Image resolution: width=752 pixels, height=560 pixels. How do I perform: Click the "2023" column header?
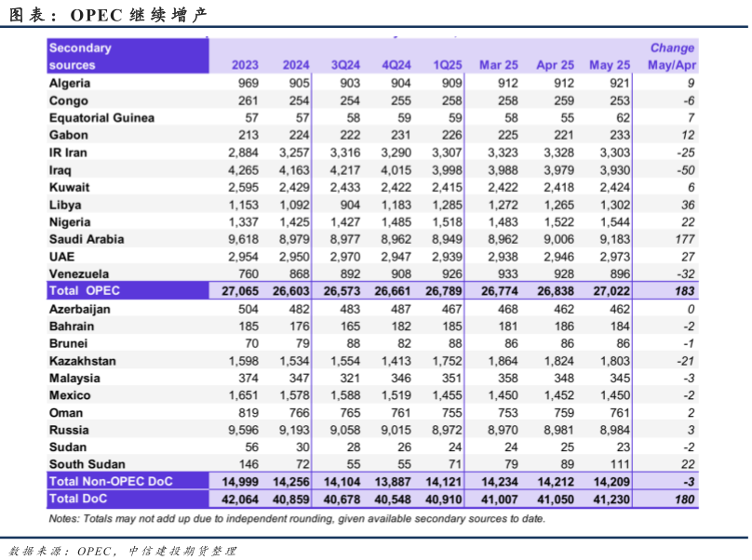245,65
